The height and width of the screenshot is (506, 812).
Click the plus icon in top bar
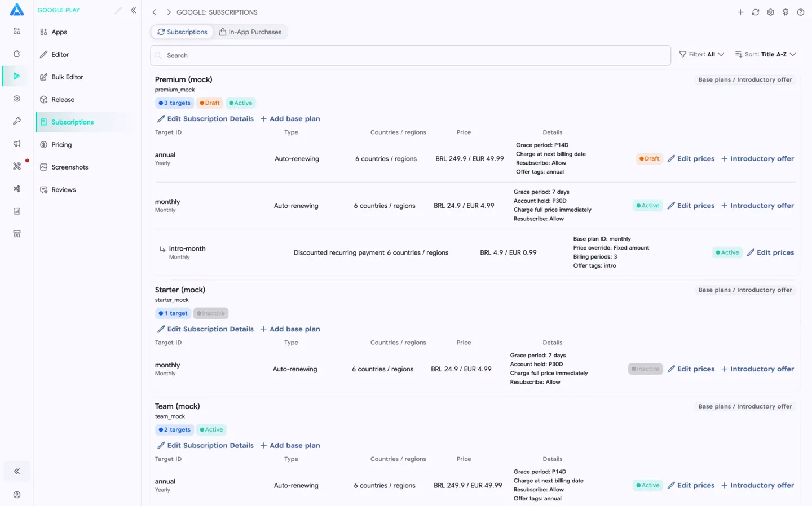click(x=740, y=12)
